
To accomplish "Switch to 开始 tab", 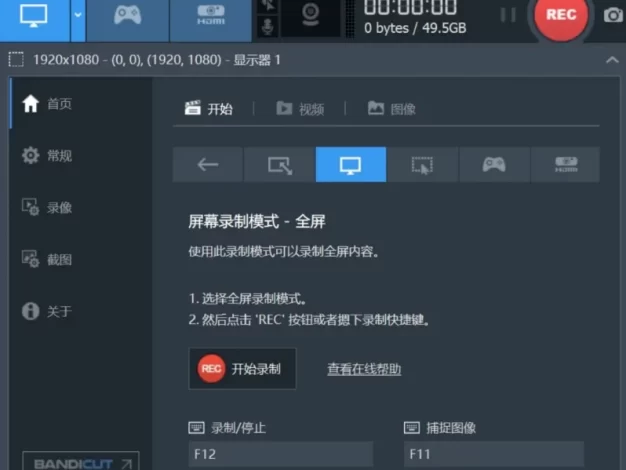I will pyautogui.click(x=209, y=109).
